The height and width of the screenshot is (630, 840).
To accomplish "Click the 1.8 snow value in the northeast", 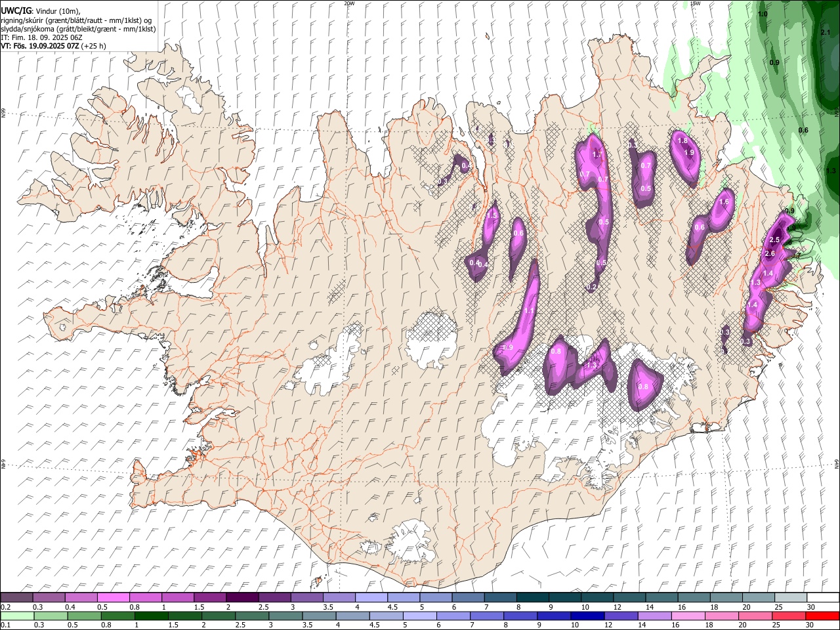I will click(682, 140).
